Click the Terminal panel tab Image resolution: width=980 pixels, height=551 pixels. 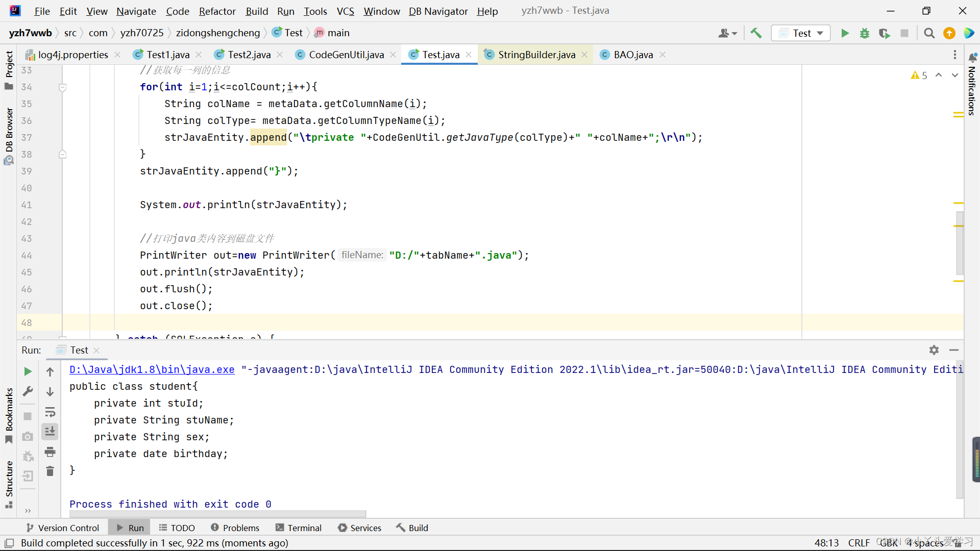304,528
